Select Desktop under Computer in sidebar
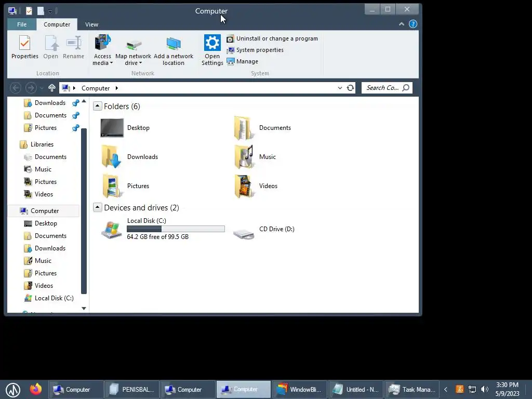 click(x=46, y=223)
